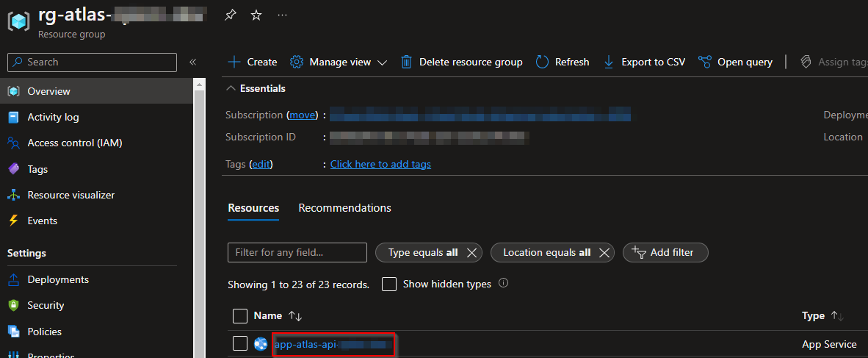The height and width of the screenshot is (358, 868).
Task: Click the Deployments upload icon
Action: pos(14,280)
